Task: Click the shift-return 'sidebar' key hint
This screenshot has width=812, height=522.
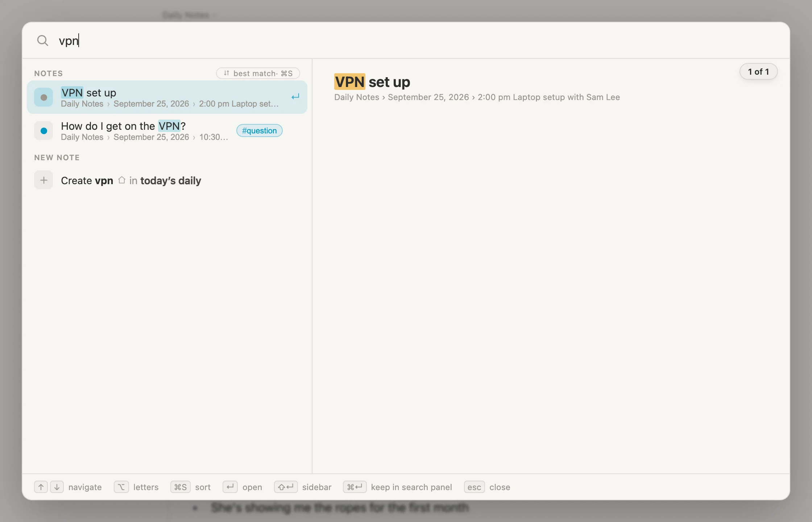Action: (286, 487)
